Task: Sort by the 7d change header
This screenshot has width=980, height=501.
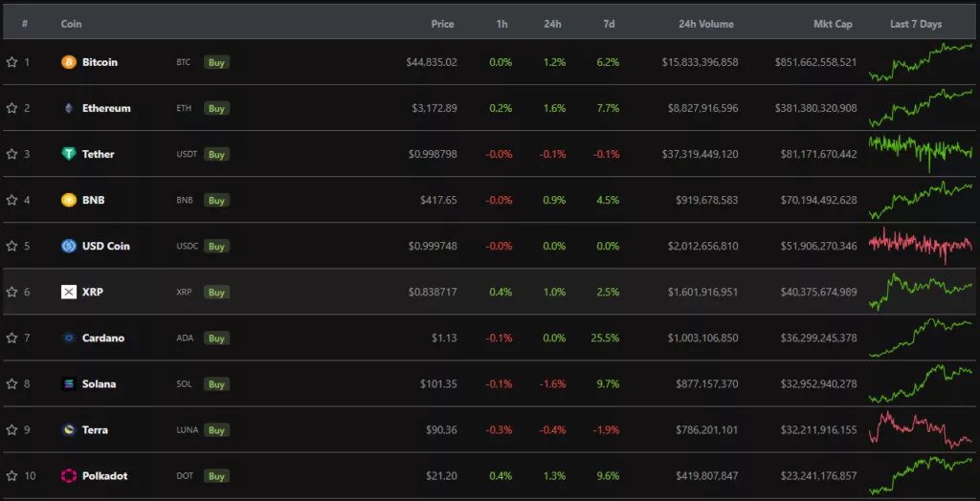Action: (x=610, y=24)
